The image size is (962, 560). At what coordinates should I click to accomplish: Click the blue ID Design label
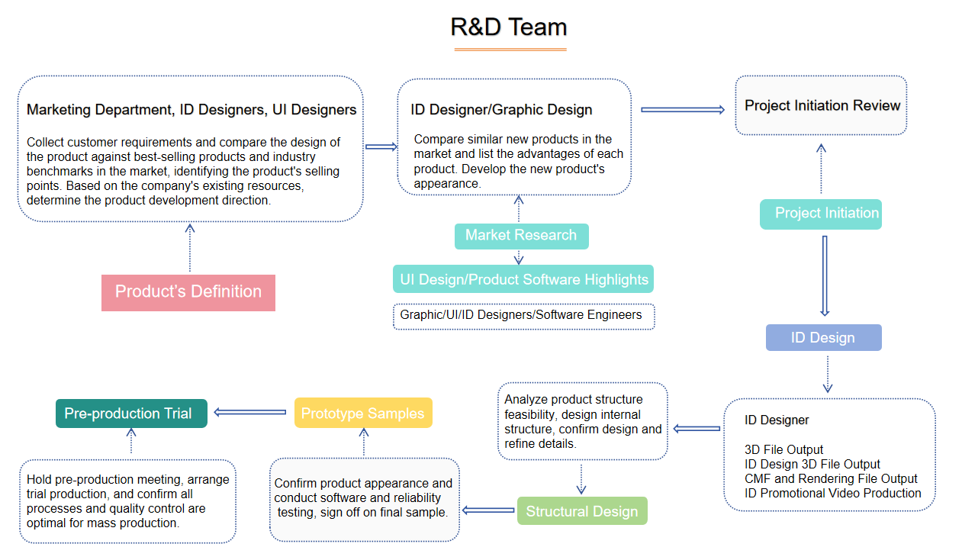point(823,338)
